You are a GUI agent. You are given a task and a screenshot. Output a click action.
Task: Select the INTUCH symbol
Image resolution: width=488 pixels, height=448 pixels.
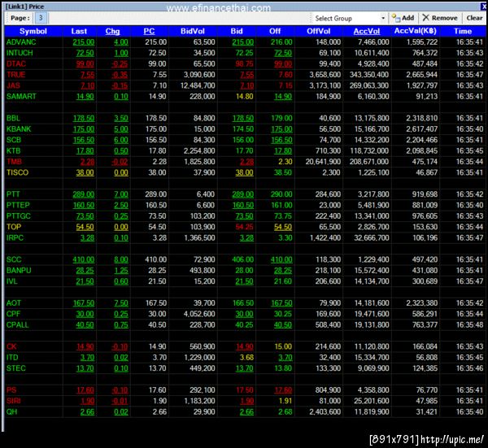point(20,53)
